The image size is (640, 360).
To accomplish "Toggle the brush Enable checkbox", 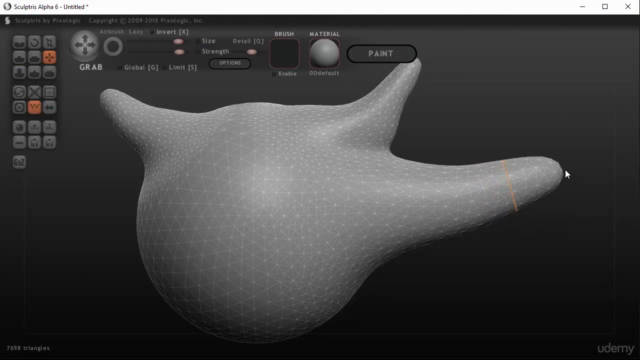I will tap(274, 74).
